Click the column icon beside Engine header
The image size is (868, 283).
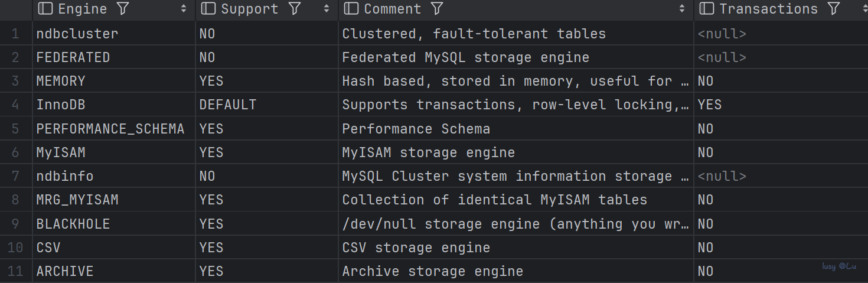[x=45, y=9]
